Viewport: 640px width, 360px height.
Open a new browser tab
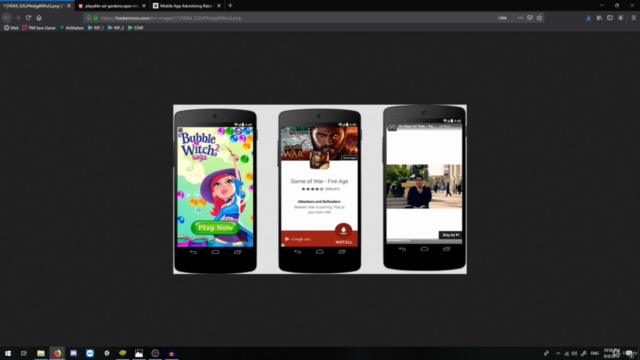pyautogui.click(x=230, y=6)
